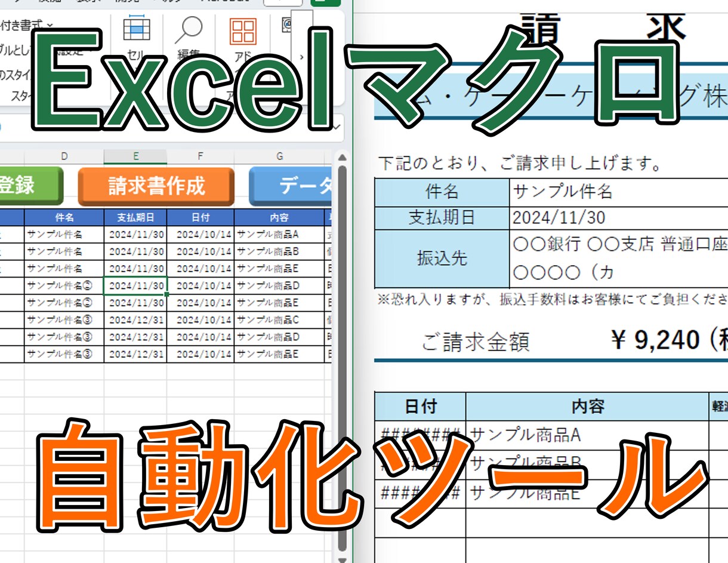The height and width of the screenshot is (563, 728).
Task: Select the ※恐れ入りますが transfer fee note
Action: [553, 300]
